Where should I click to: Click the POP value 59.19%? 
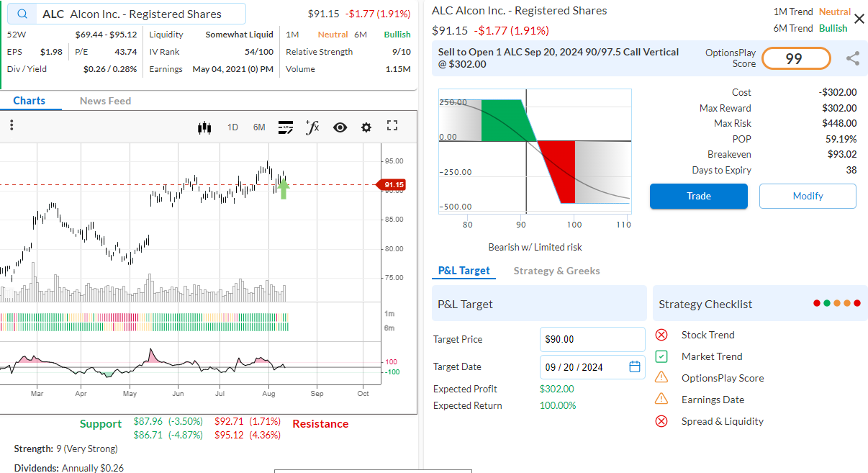pos(841,139)
